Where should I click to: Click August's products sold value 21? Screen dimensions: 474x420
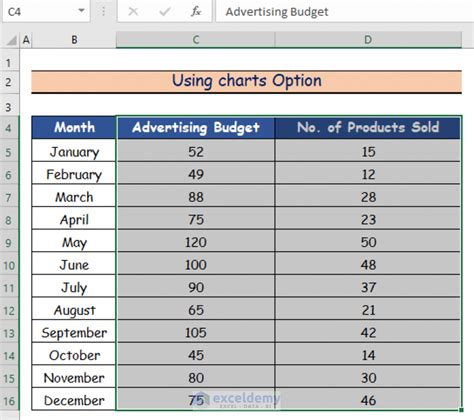click(368, 310)
